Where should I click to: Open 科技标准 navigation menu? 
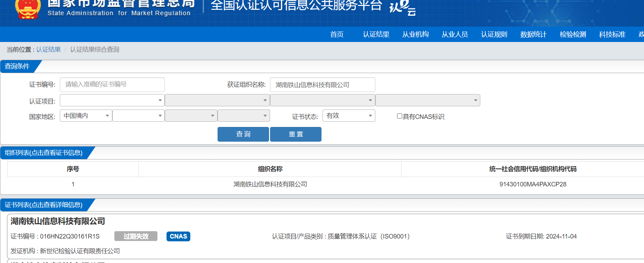[612, 34]
